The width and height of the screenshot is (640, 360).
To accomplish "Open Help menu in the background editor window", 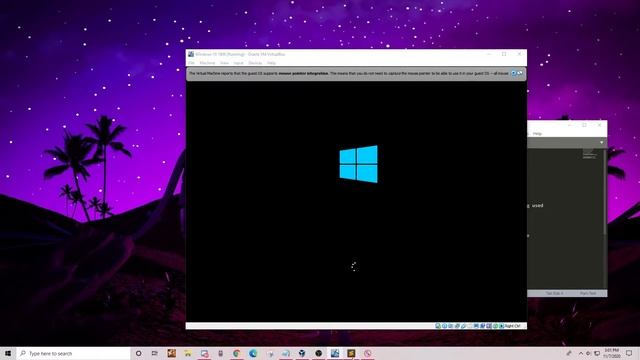I will (x=537, y=133).
